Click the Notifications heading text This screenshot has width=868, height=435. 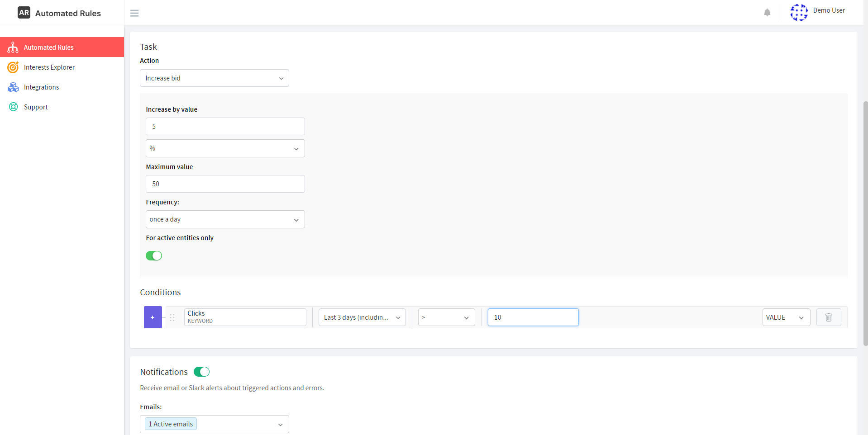(x=164, y=372)
